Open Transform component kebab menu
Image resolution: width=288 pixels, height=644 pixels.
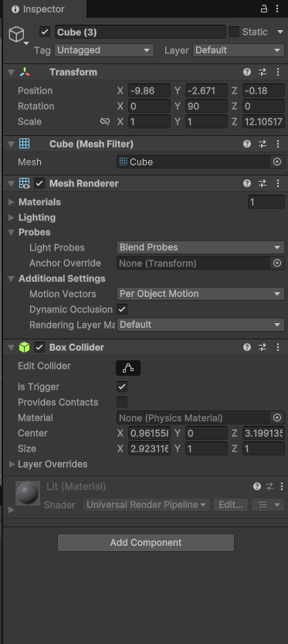[278, 73]
